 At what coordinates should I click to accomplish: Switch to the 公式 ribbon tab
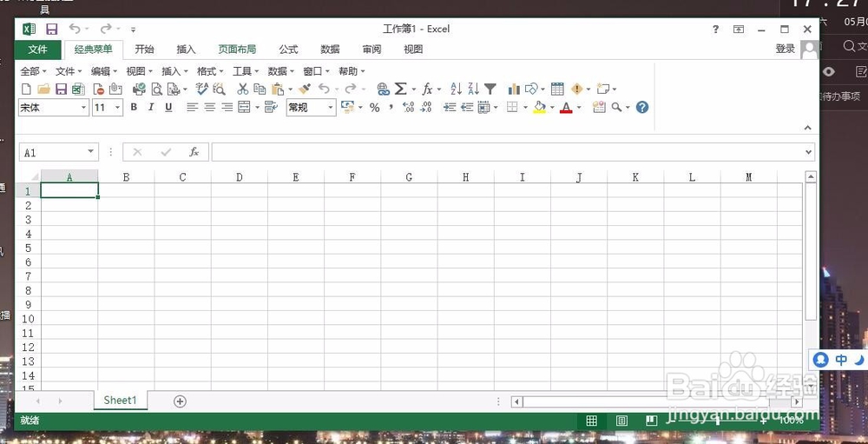point(288,50)
